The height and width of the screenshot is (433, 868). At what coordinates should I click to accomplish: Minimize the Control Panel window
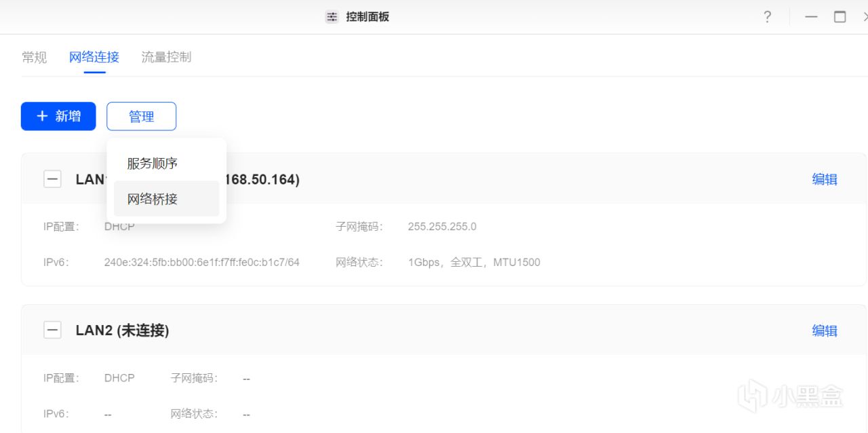click(x=811, y=17)
